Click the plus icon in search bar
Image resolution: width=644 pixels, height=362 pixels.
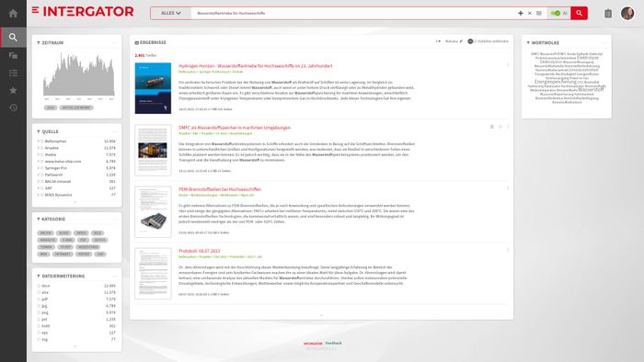pyautogui.click(x=521, y=13)
